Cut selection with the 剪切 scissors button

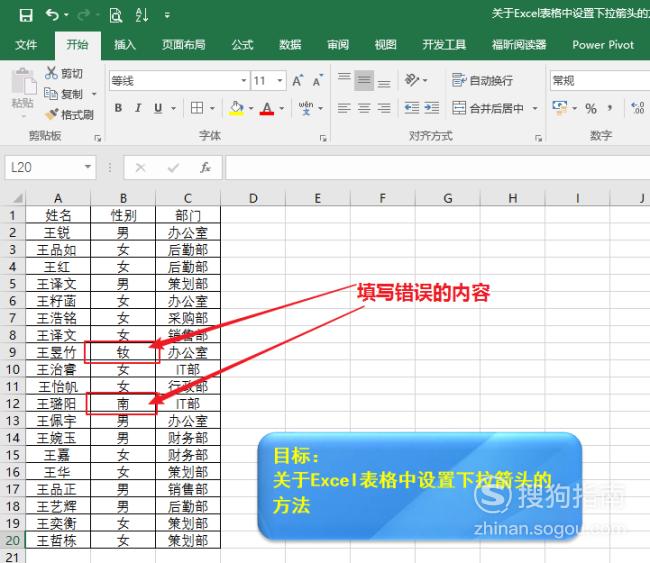click(x=63, y=73)
